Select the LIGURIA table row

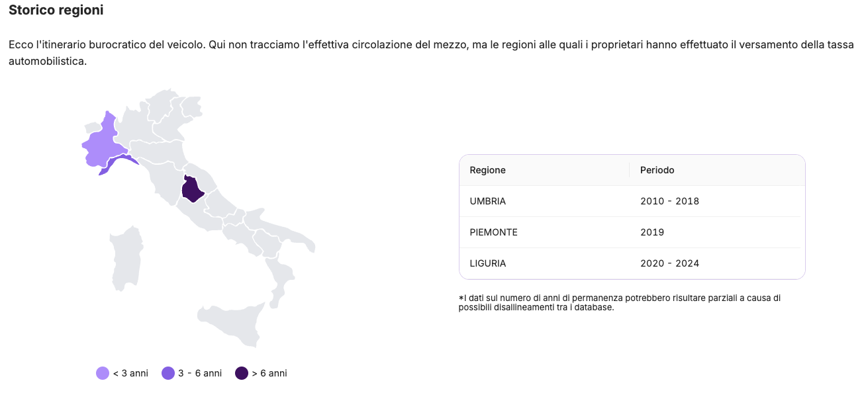[x=632, y=263]
